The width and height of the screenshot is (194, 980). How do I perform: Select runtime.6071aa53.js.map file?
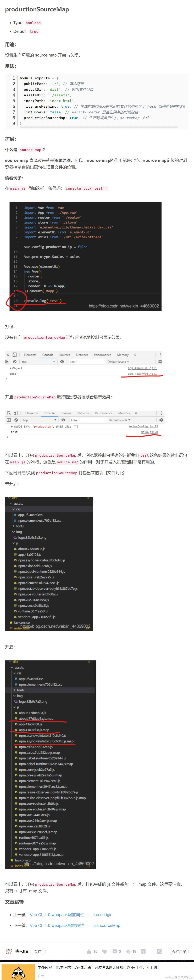[37, 843]
